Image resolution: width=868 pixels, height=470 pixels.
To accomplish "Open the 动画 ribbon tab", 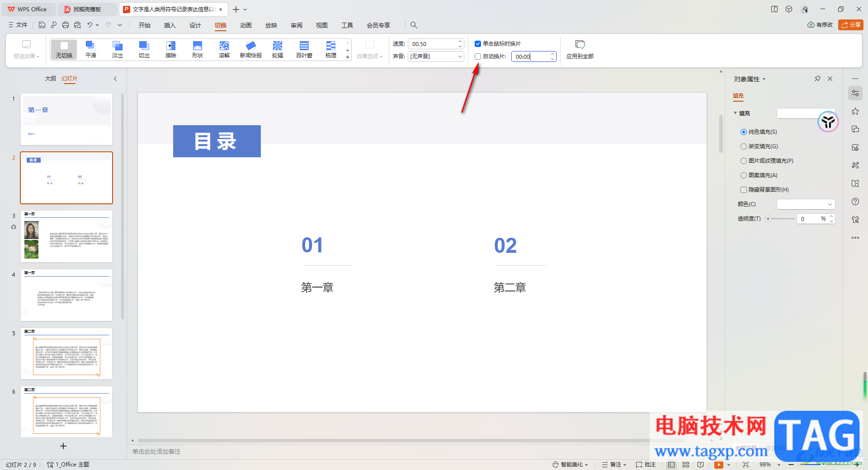I will 246,25.
